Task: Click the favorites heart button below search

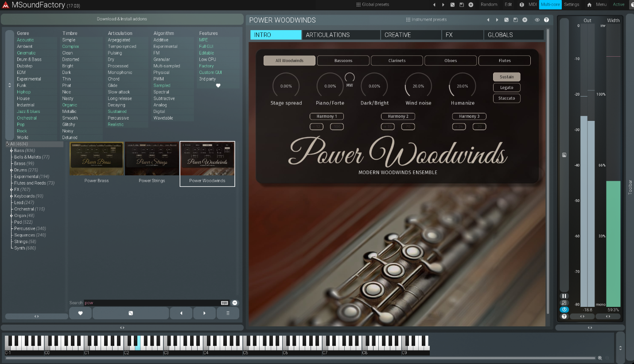Action: point(80,313)
